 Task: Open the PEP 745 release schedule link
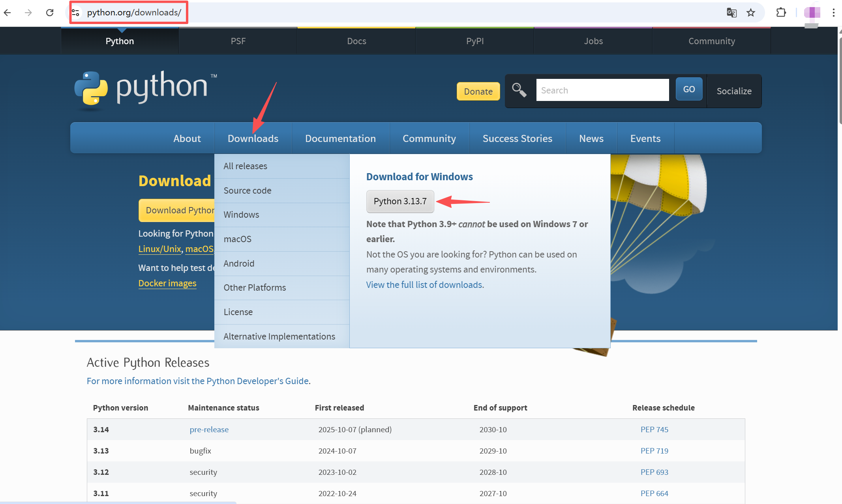tap(654, 429)
